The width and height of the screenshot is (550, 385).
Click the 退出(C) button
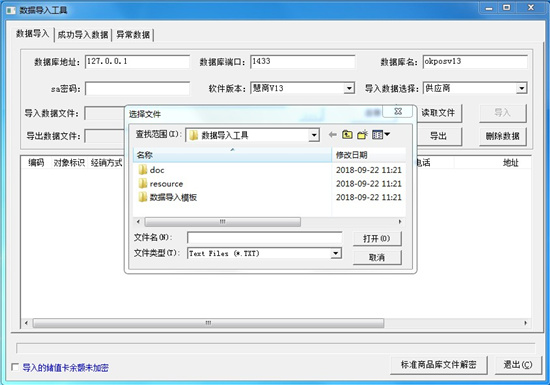pyautogui.click(x=518, y=365)
